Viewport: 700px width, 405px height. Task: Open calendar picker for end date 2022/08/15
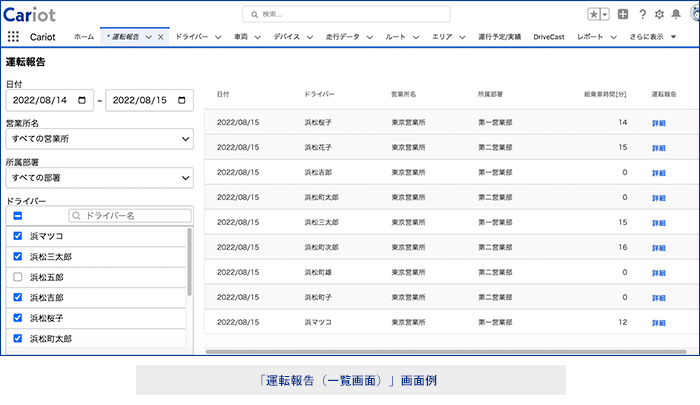pyautogui.click(x=181, y=100)
